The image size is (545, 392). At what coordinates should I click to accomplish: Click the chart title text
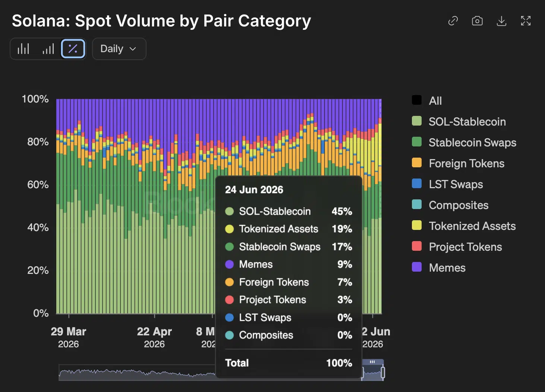(161, 21)
